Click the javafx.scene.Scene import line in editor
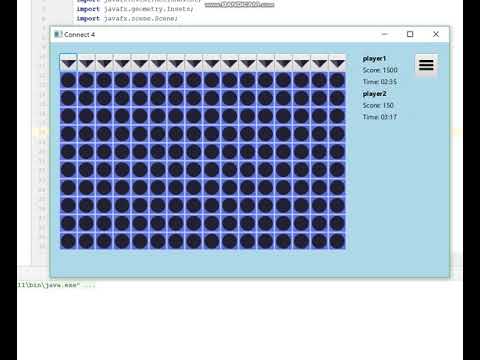Screen dimensions: 480x360 point(127,19)
